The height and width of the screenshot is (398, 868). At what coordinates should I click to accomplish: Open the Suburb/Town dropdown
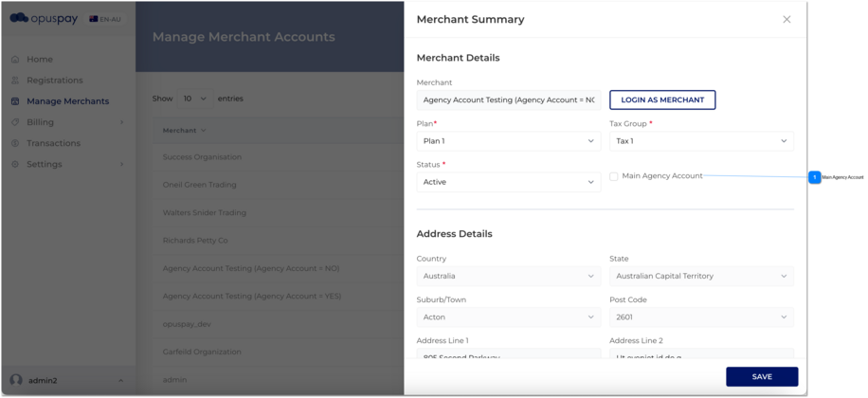508,317
